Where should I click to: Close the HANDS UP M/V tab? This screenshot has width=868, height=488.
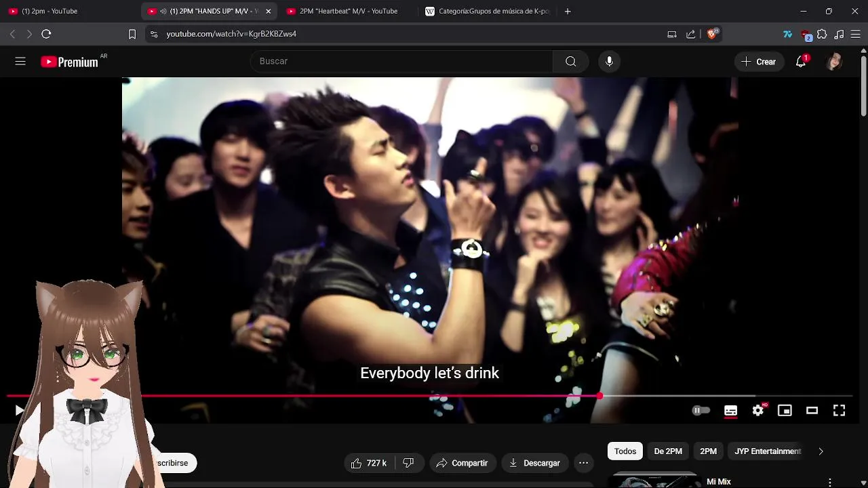[268, 12]
